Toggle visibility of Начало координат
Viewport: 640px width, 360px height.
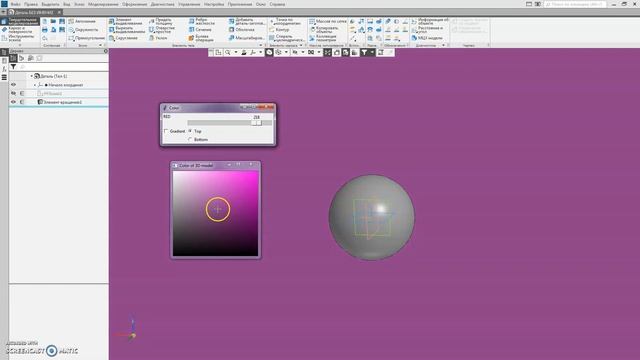point(13,84)
